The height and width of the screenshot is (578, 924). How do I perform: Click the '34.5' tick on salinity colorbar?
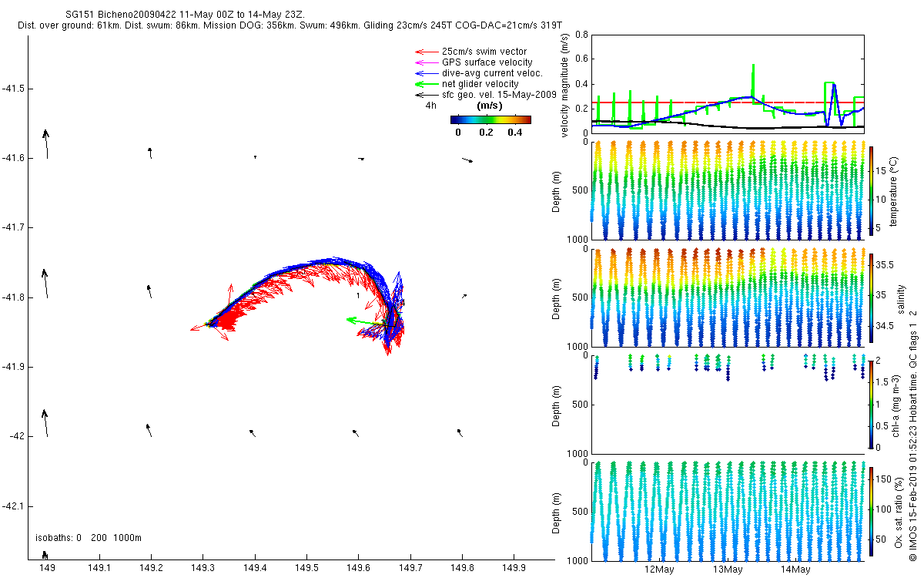coord(885,326)
